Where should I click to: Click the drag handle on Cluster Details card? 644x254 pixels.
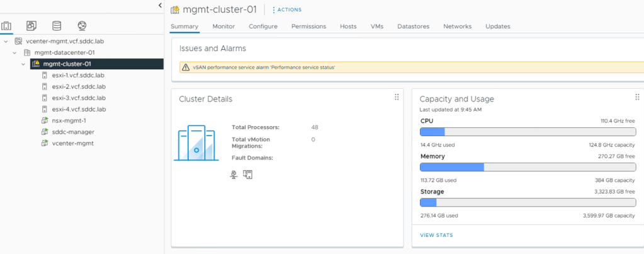[397, 97]
